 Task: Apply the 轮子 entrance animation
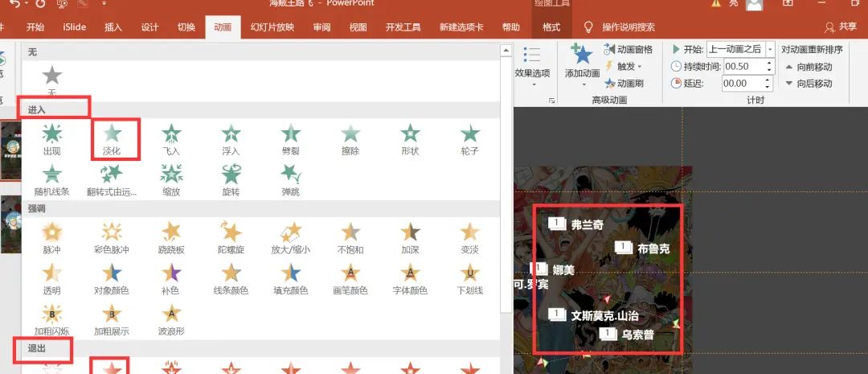pos(470,138)
